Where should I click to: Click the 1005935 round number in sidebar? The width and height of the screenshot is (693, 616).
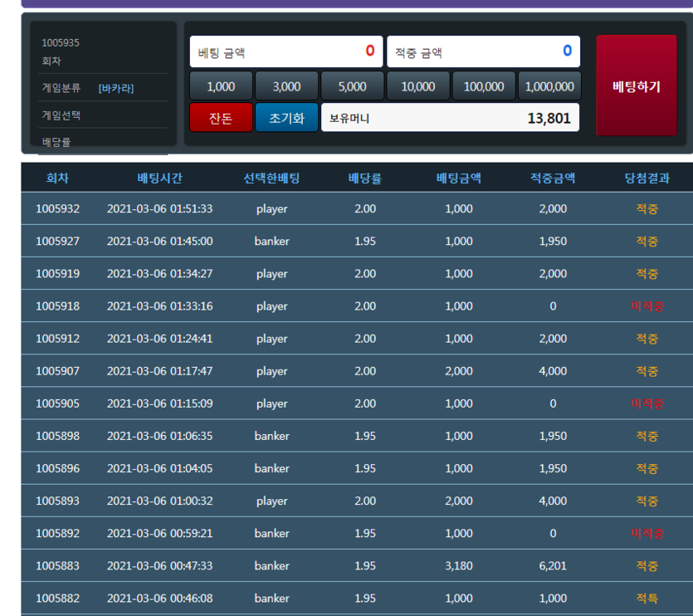pos(61,43)
